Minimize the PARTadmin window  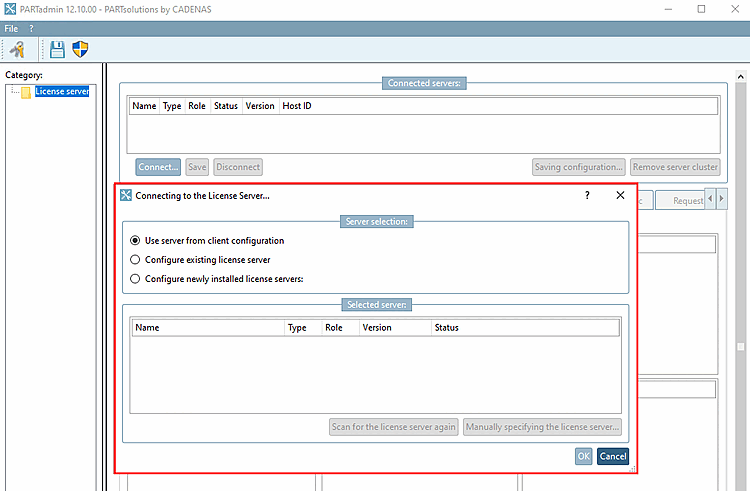668,9
